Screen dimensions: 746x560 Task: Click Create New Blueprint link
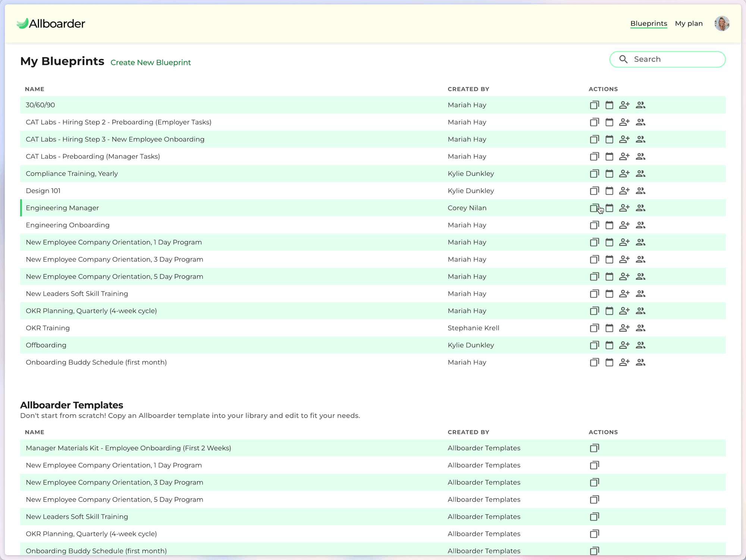click(x=150, y=63)
